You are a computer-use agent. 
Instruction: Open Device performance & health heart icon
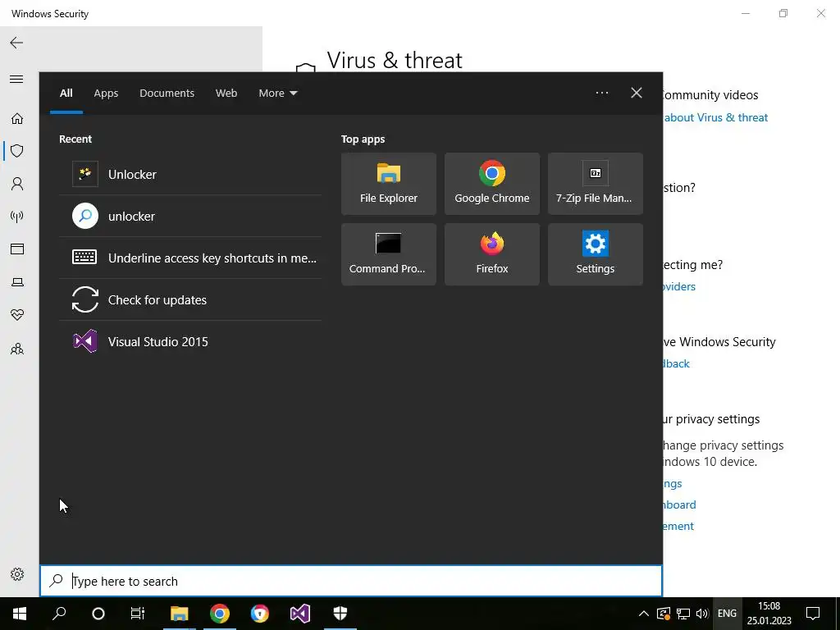click(x=17, y=314)
